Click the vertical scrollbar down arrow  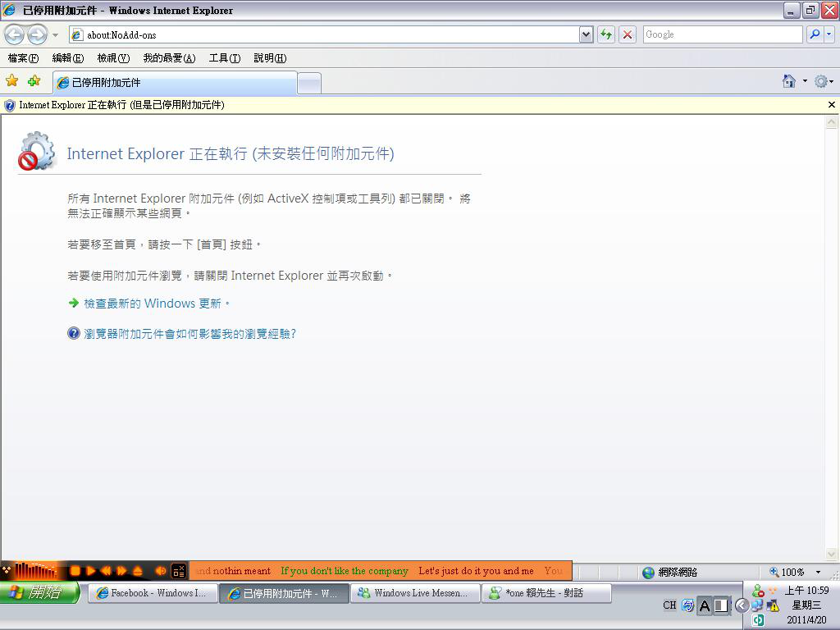(832, 554)
